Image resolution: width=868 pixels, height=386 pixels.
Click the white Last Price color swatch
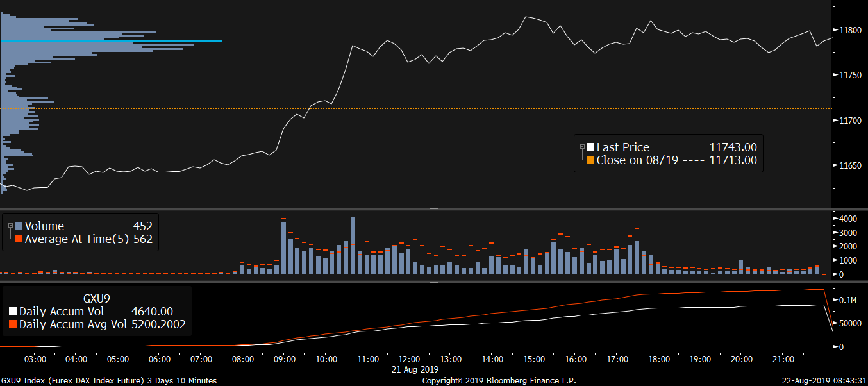tap(590, 147)
